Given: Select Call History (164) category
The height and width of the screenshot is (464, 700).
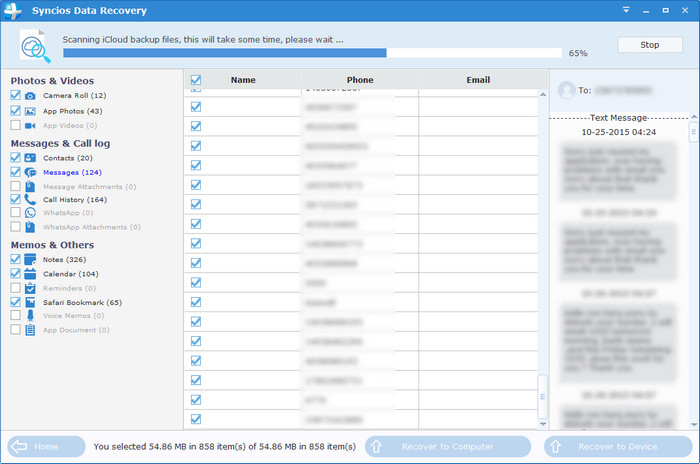Looking at the screenshot, I should click(x=75, y=200).
